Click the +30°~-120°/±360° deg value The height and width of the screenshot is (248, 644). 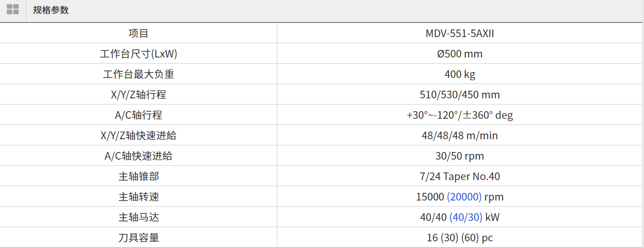pyautogui.click(x=460, y=115)
